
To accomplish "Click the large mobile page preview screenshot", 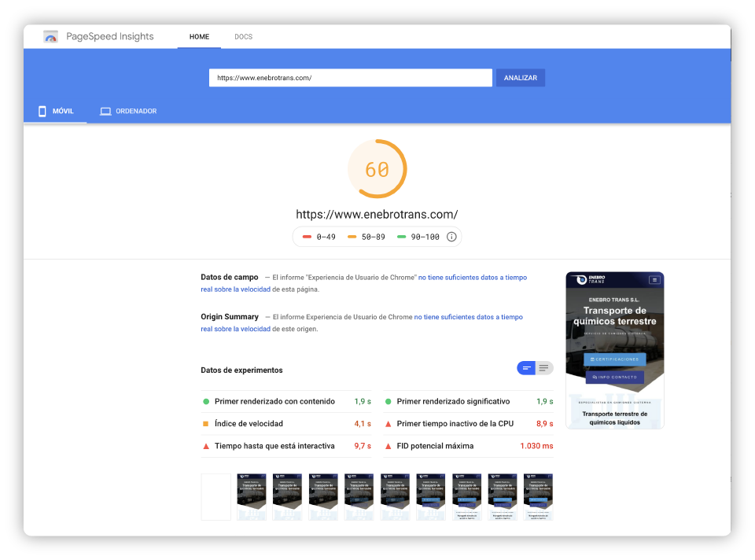I will click(615, 351).
